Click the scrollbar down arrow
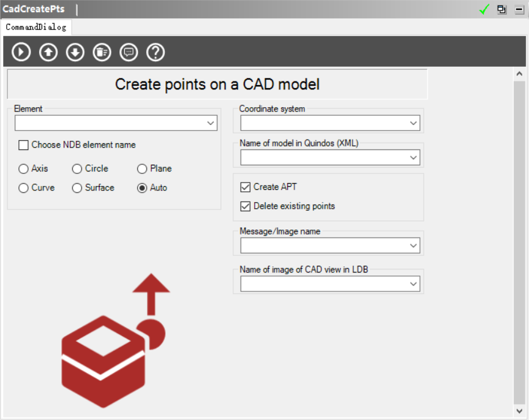The height and width of the screenshot is (420, 529). pyautogui.click(x=519, y=411)
